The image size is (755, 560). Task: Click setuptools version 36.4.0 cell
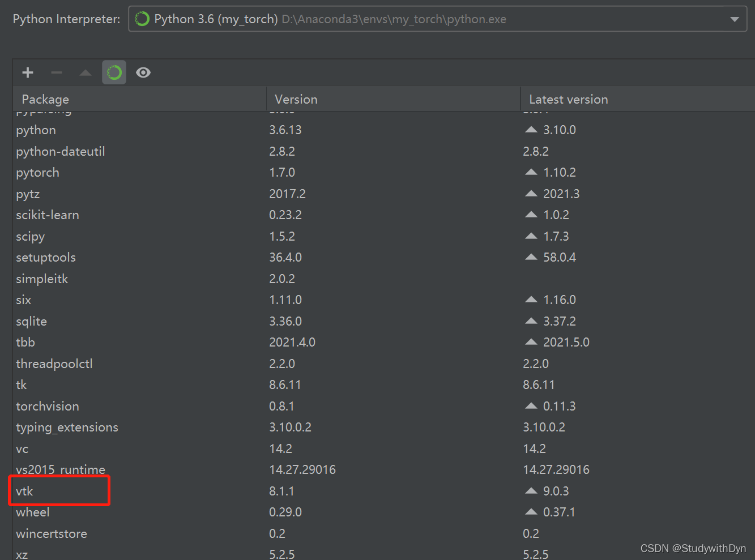click(x=285, y=258)
